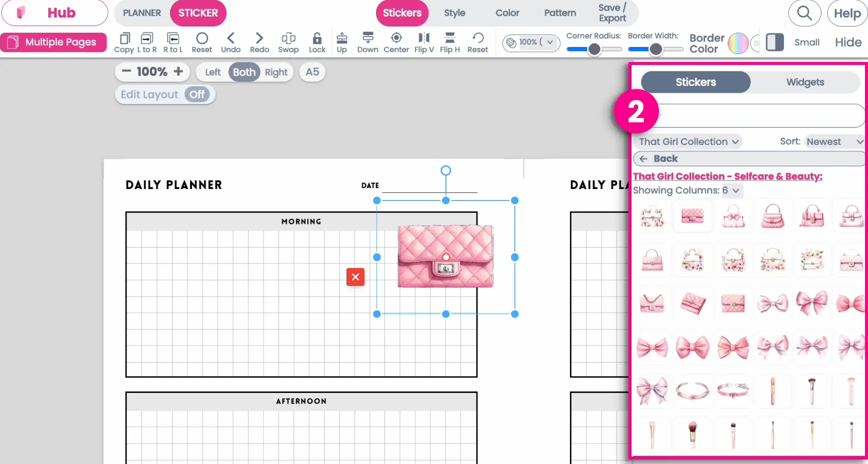Undo the last action
Screen dimensions: 868x464
[230, 42]
